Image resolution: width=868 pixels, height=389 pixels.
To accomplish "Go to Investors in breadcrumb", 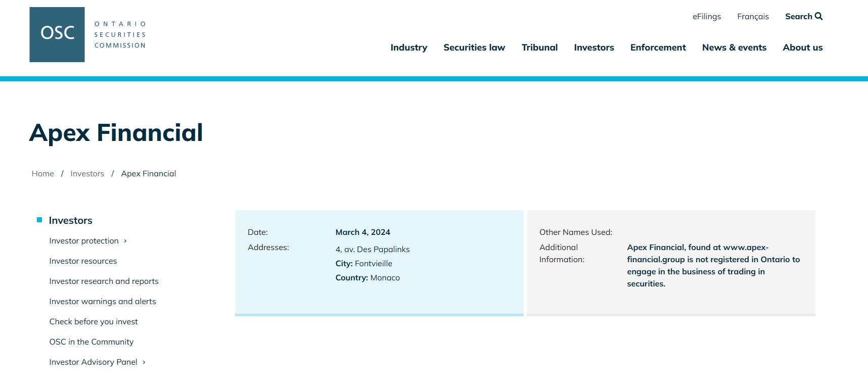I will pos(87,174).
